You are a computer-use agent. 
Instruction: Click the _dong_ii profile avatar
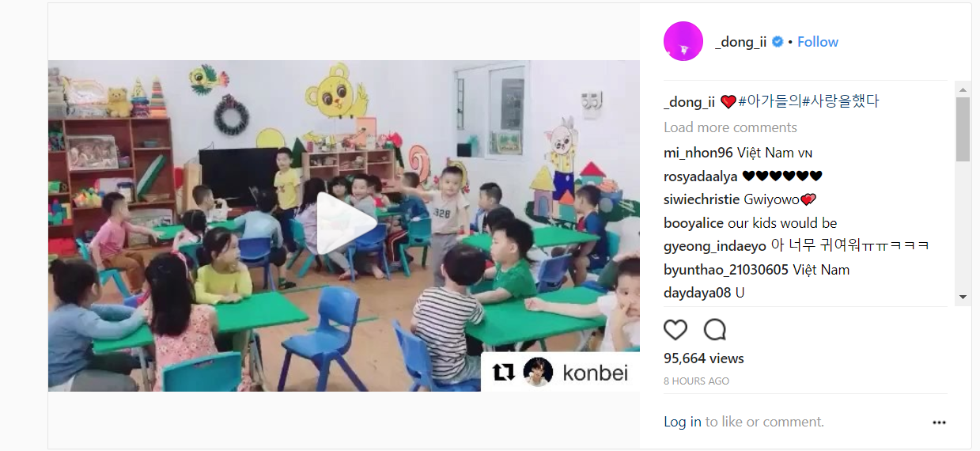[683, 41]
